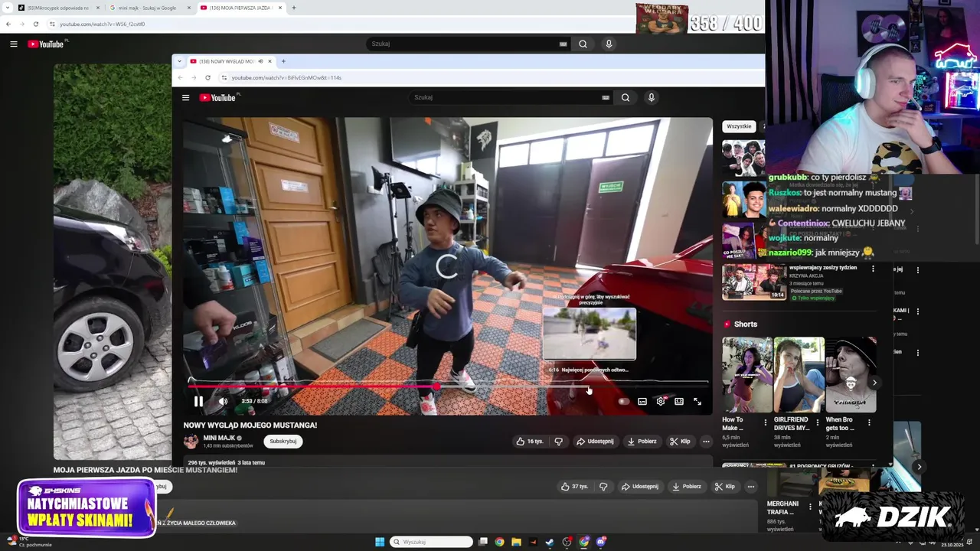The image size is (980, 551).
Task: Dislike the back window video
Action: [x=603, y=486]
